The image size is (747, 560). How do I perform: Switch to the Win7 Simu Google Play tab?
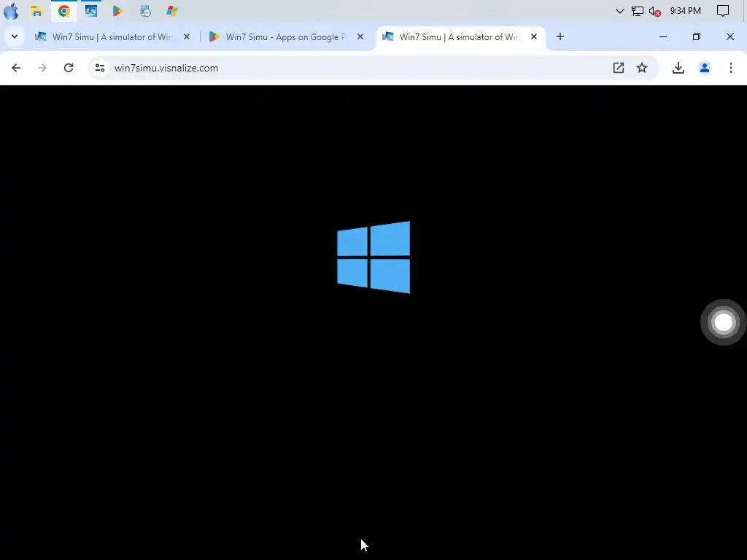(x=286, y=36)
